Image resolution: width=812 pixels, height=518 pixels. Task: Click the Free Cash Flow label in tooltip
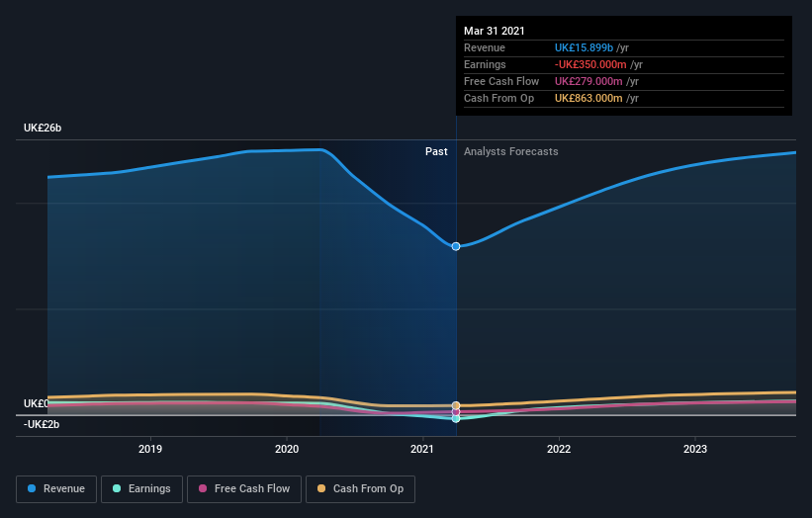(x=501, y=81)
